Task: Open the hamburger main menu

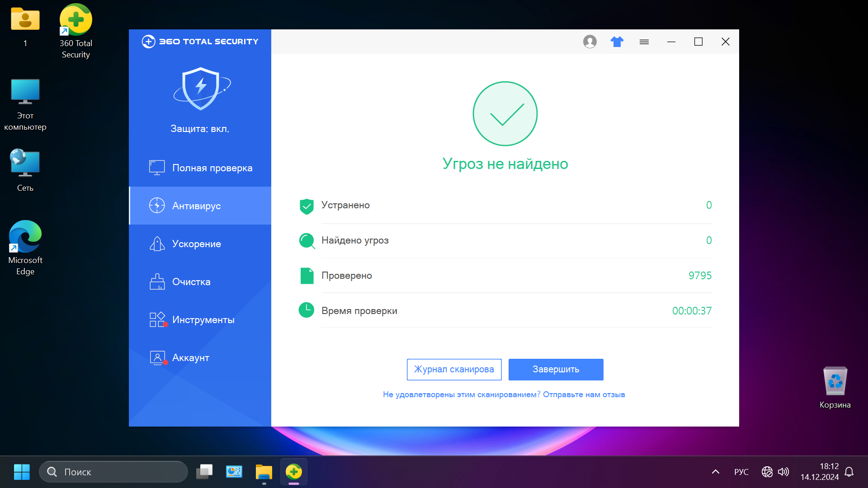Action: tap(644, 42)
